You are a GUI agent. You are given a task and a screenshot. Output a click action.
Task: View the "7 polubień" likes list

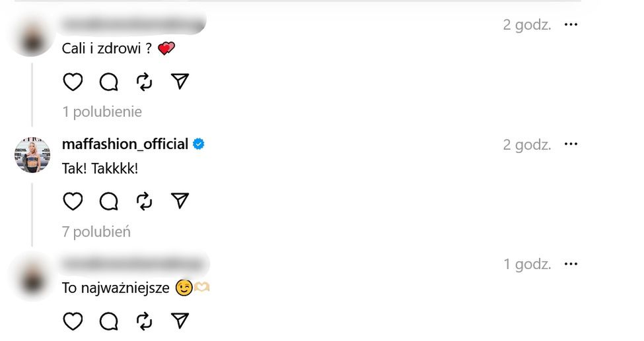click(96, 232)
